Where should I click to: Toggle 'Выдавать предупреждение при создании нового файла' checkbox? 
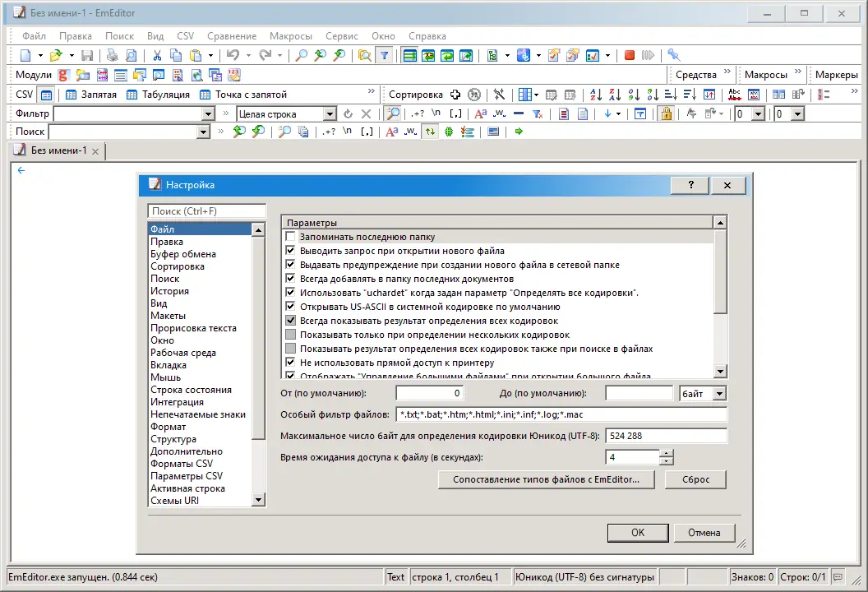pos(290,265)
